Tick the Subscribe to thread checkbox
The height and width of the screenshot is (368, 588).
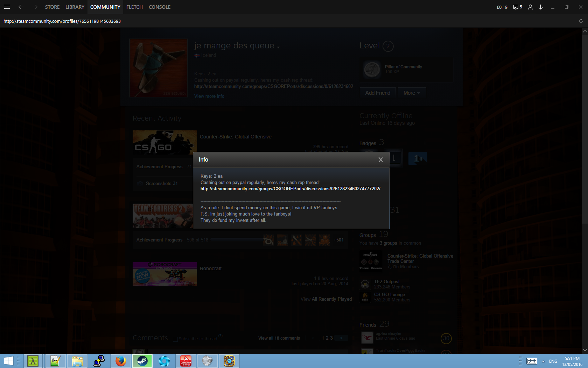click(x=176, y=339)
